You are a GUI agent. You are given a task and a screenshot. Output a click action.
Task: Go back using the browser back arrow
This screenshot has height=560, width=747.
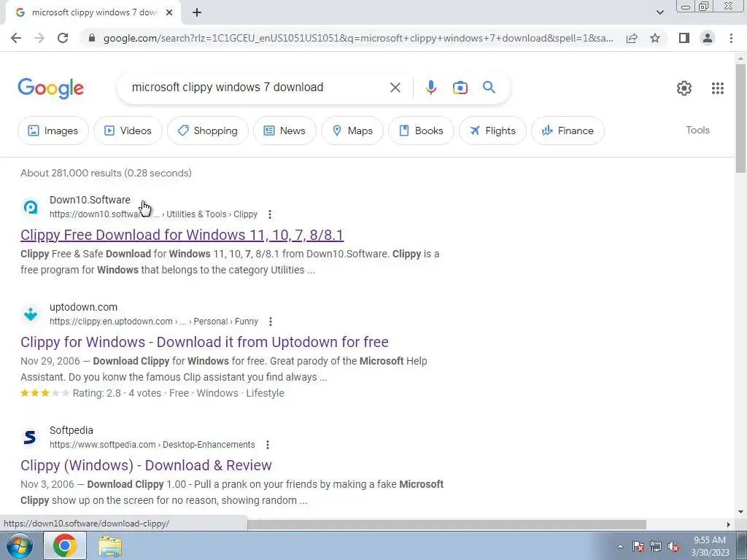pos(16,38)
